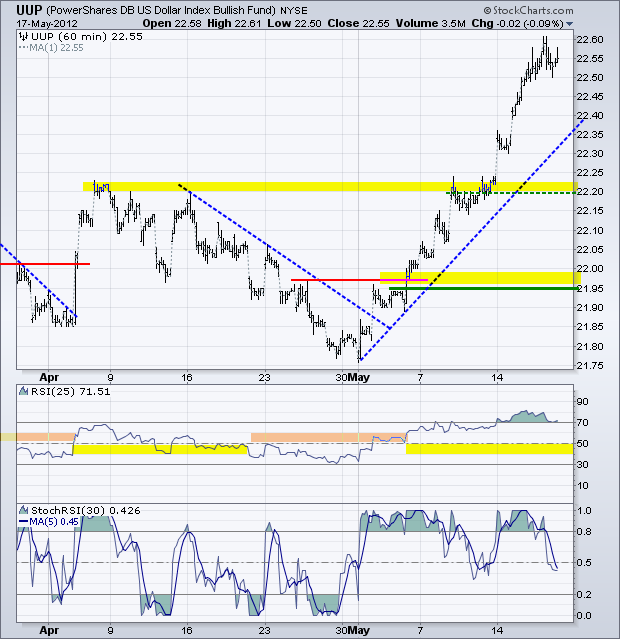This screenshot has width=620, height=639.
Task: Click the RSI(25) 71.51 indicator label
Action: (x=71, y=392)
